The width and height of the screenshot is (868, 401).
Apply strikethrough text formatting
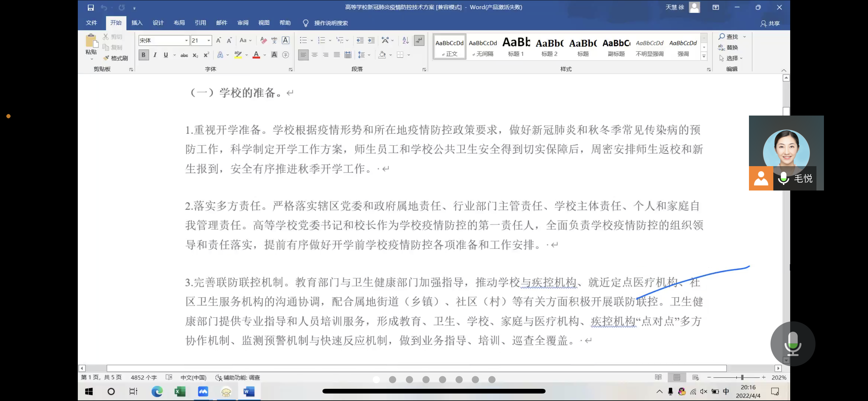click(184, 55)
